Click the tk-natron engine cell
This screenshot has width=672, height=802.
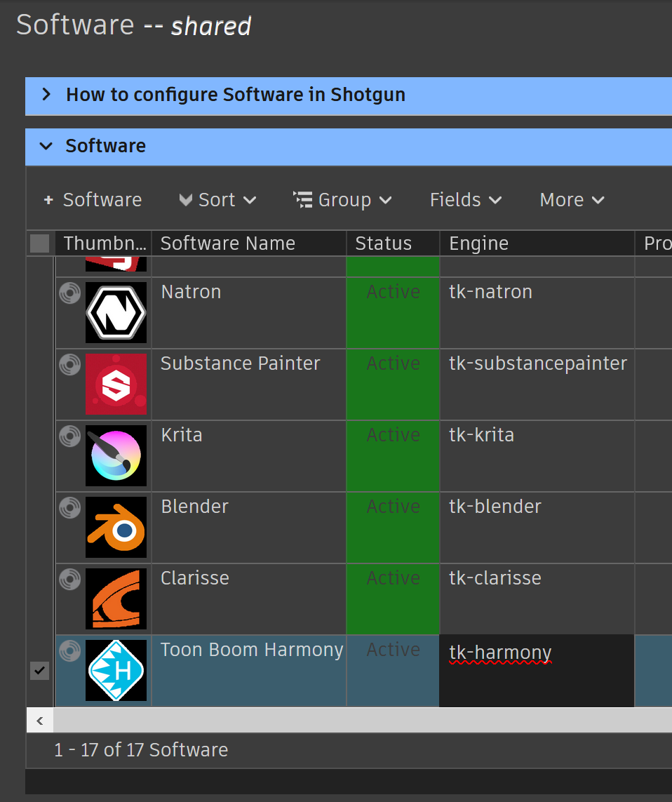pos(537,312)
